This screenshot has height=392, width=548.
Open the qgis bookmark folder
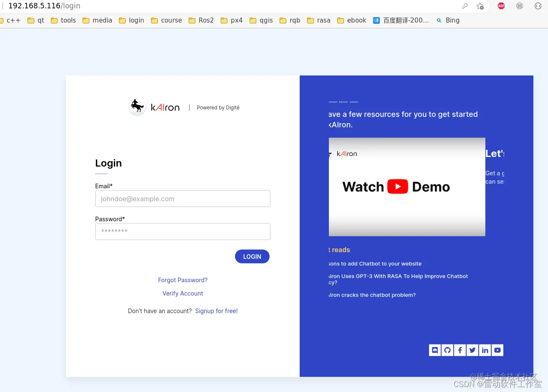pyautogui.click(x=261, y=20)
